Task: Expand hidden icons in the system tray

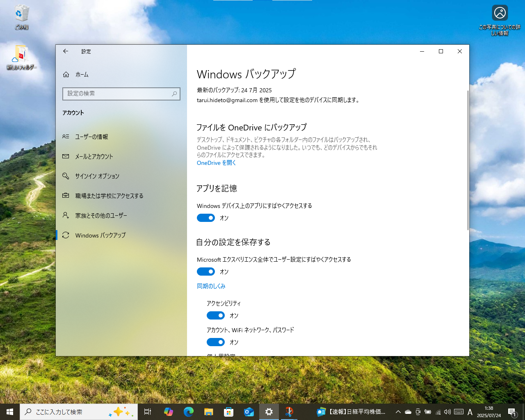Action: [x=398, y=412]
